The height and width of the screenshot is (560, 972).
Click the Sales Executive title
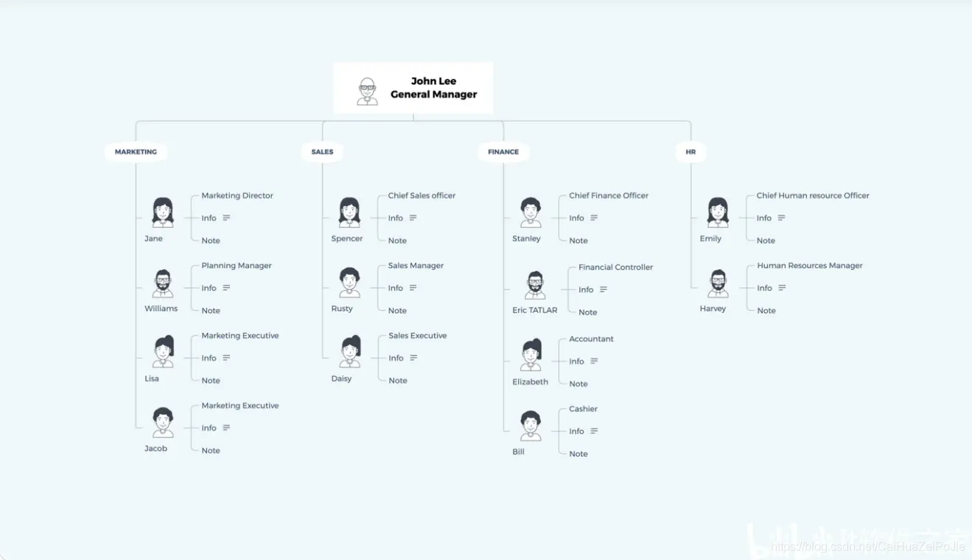pos(418,336)
